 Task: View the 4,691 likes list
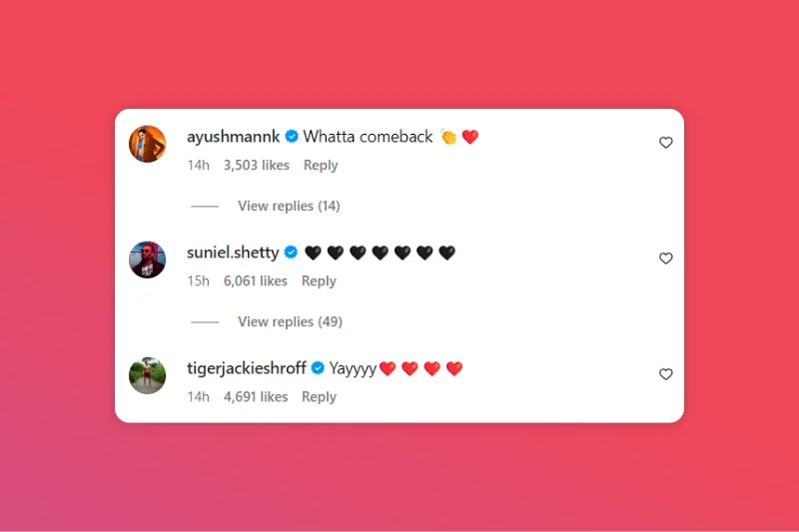[256, 396]
